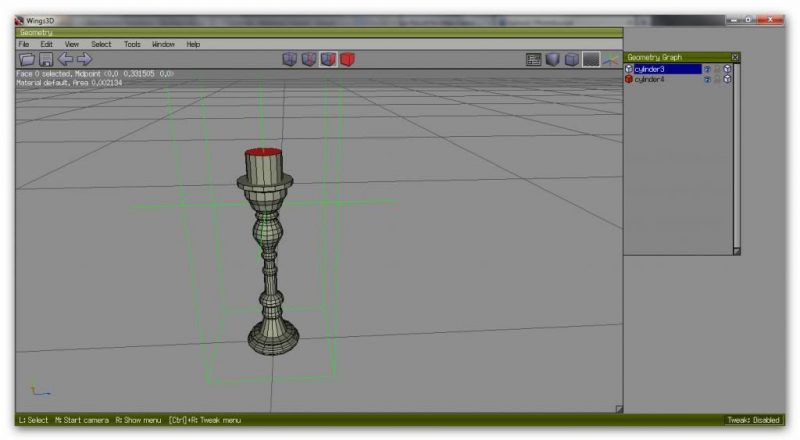The width and height of the screenshot is (800, 440).
Task: Click the Open file folder icon
Action: (x=27, y=60)
